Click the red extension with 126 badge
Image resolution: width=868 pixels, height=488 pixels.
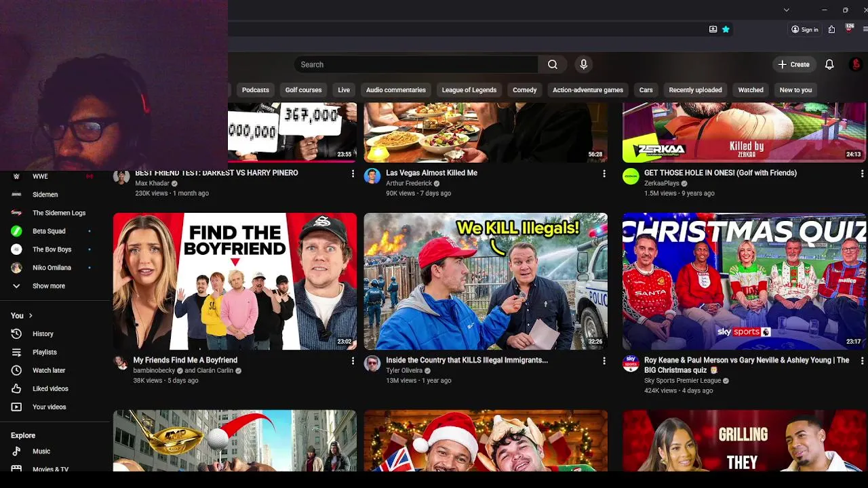pos(849,29)
